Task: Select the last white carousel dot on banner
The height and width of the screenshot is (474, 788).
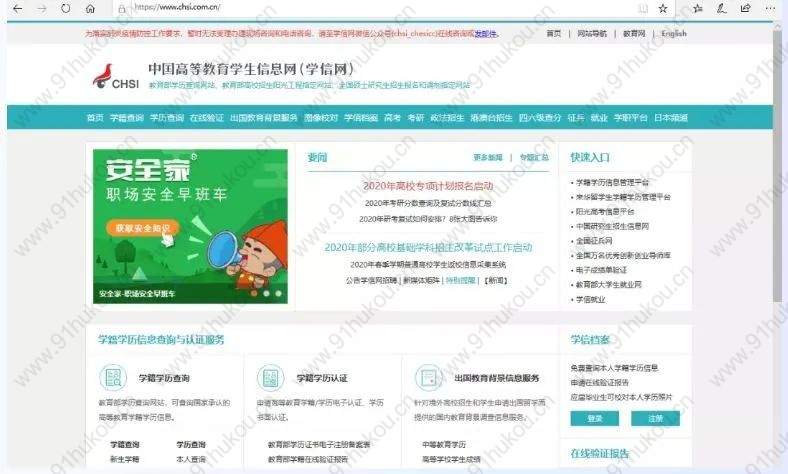Action: click(278, 293)
